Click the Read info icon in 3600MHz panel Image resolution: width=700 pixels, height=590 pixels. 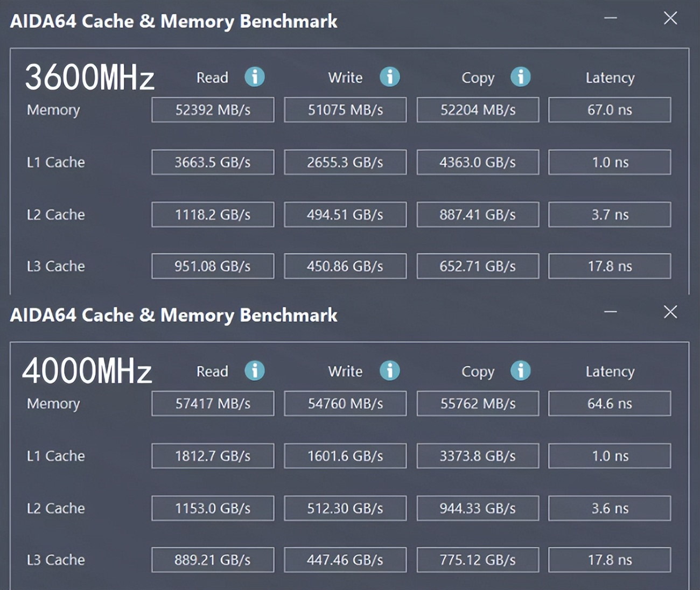pyautogui.click(x=255, y=77)
